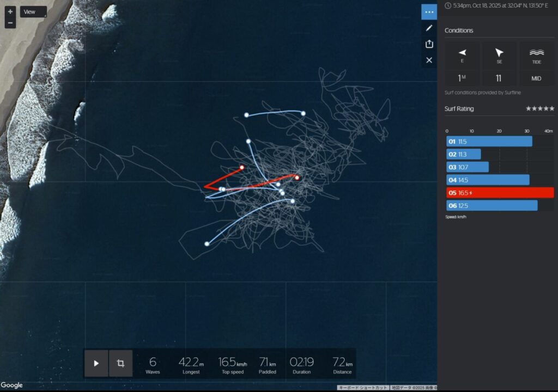The width and height of the screenshot is (558, 392).
Task: Share this surf session
Action: 429,44
